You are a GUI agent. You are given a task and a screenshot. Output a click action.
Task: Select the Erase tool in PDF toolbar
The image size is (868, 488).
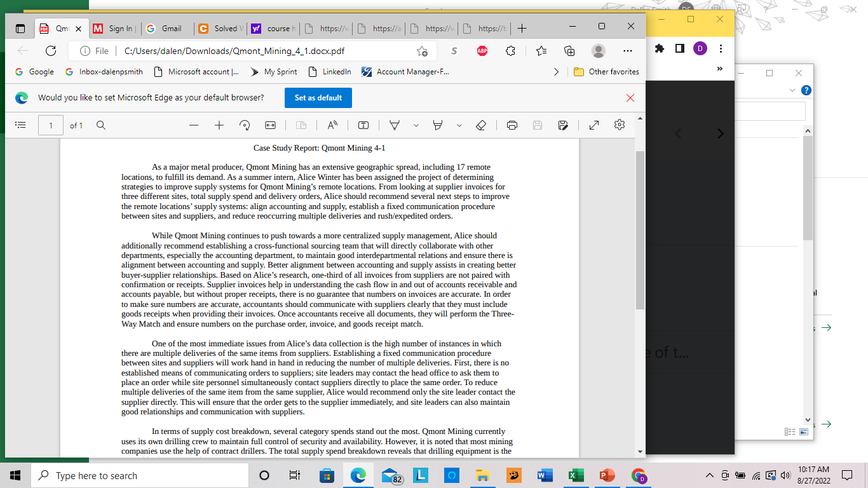(481, 125)
